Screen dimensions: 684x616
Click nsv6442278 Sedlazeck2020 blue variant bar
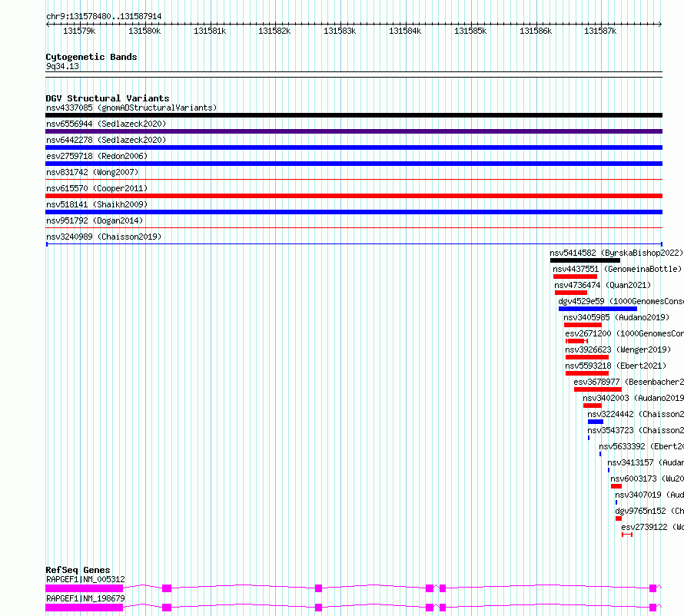354,147
